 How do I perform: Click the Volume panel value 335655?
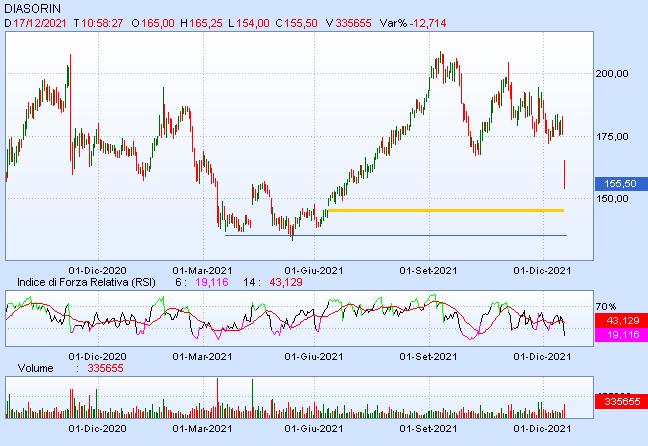coord(105,368)
